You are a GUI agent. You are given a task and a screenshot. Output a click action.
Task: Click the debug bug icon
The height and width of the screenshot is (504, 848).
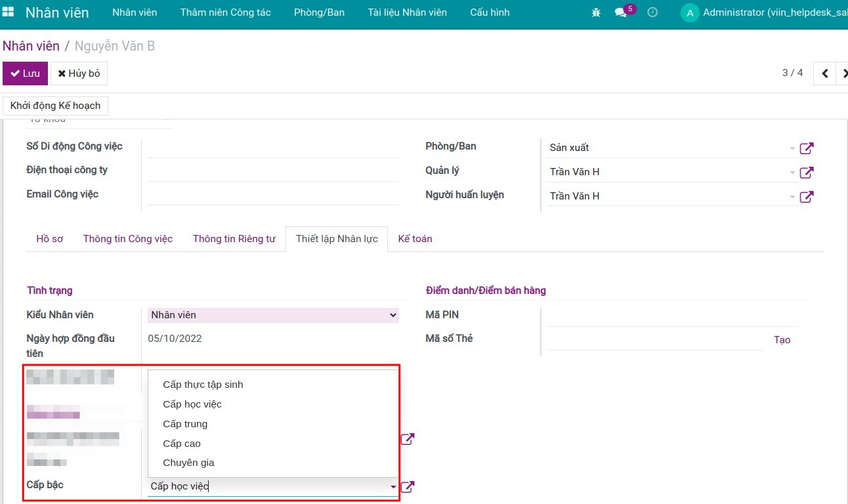click(596, 12)
